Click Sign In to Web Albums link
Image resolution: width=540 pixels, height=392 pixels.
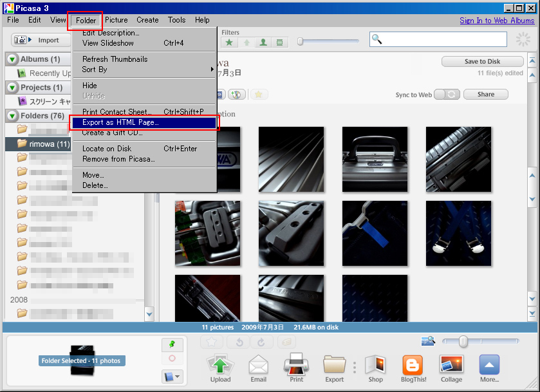[497, 21]
